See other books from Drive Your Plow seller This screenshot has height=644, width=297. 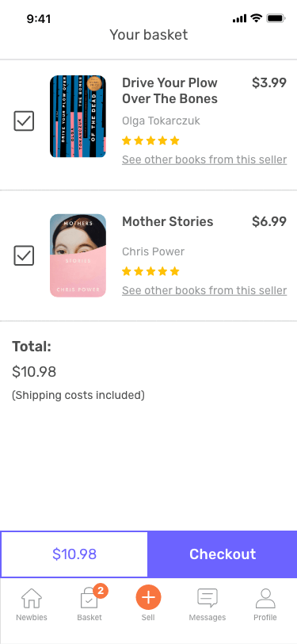[x=204, y=159]
